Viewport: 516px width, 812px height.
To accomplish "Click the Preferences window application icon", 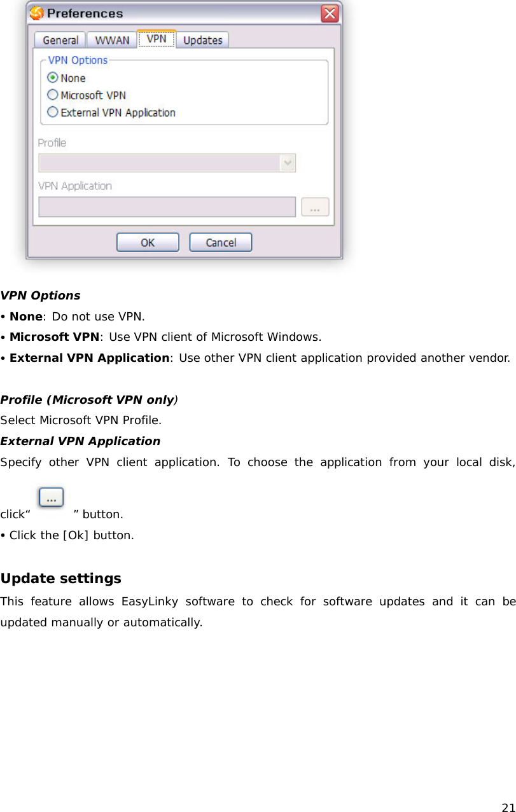I will (36, 13).
